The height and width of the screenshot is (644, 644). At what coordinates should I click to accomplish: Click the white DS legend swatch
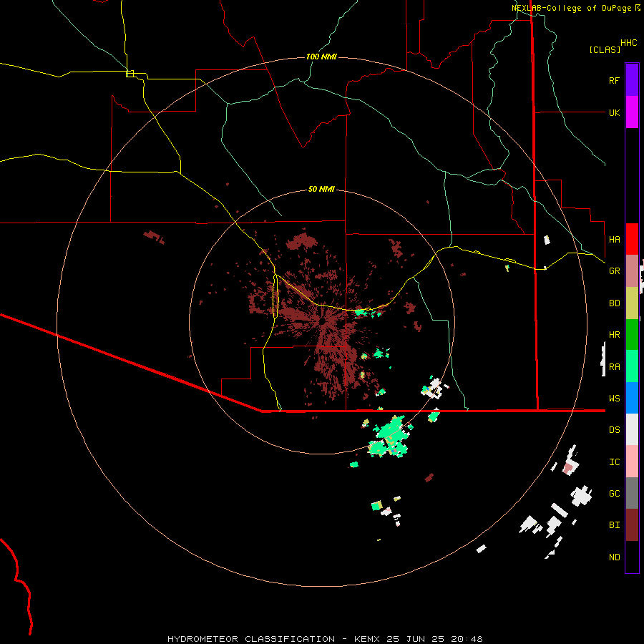click(632, 429)
